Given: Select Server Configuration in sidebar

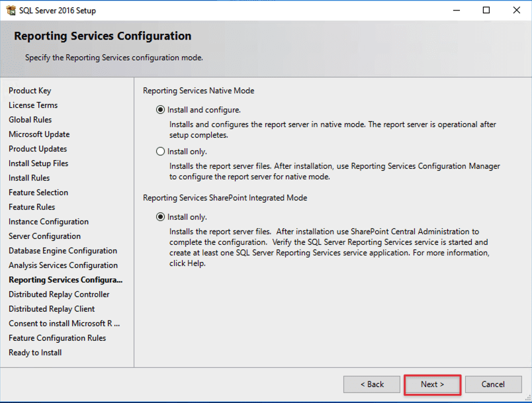Looking at the screenshot, I should tap(44, 236).
